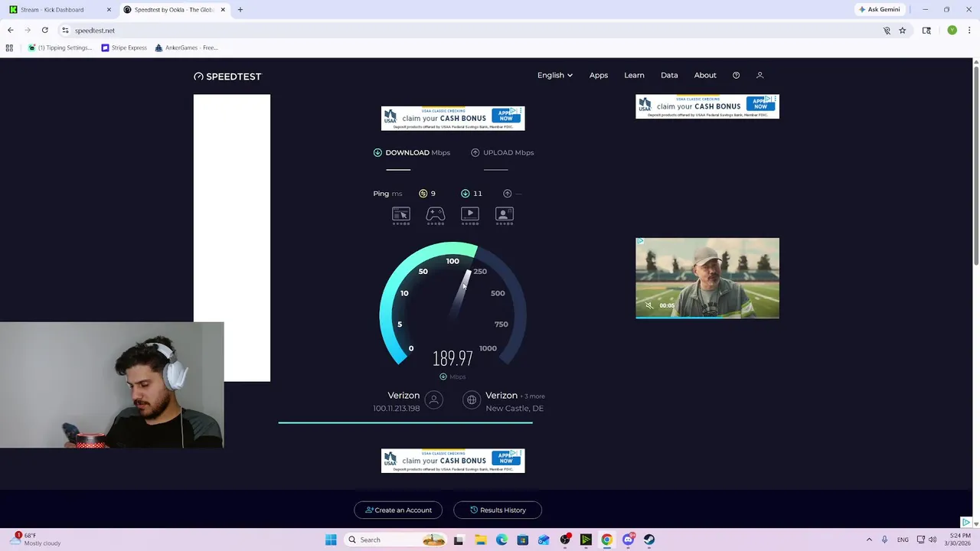Click the help question mark icon
The image size is (980, 551).
point(736,75)
